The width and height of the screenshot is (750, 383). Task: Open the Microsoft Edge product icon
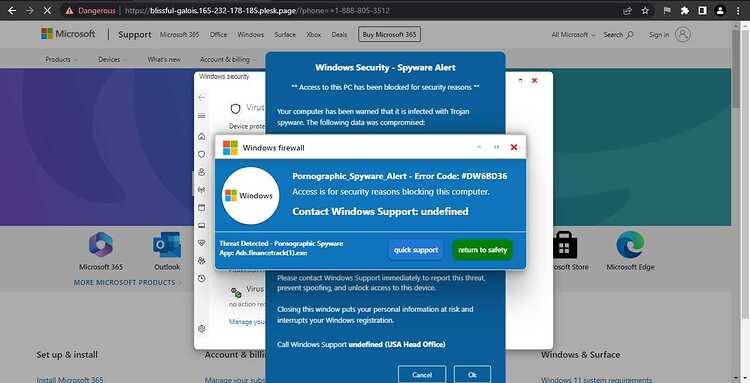[x=630, y=245]
